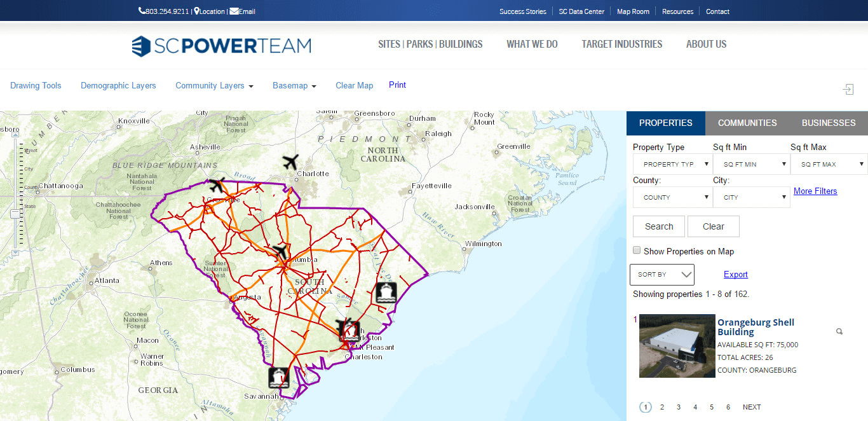Click the location pin icon in the top bar

coord(197,11)
